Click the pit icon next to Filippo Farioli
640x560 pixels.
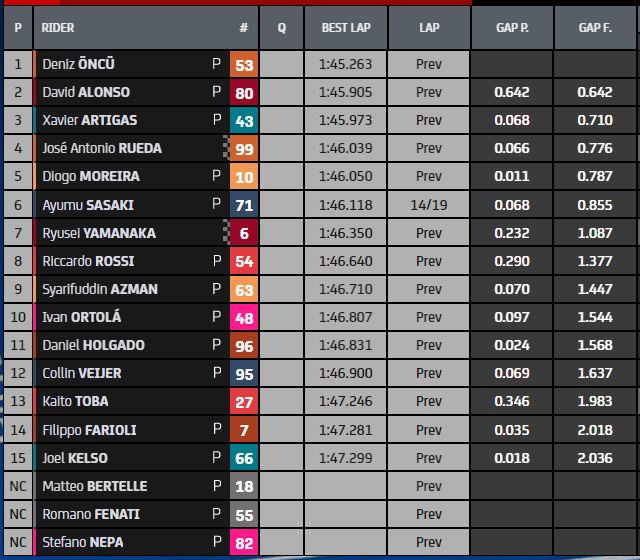(x=217, y=430)
